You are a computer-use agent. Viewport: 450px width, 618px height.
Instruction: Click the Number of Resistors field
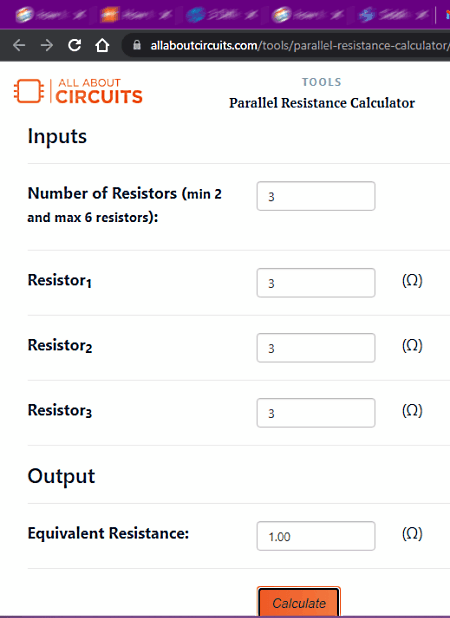316,196
